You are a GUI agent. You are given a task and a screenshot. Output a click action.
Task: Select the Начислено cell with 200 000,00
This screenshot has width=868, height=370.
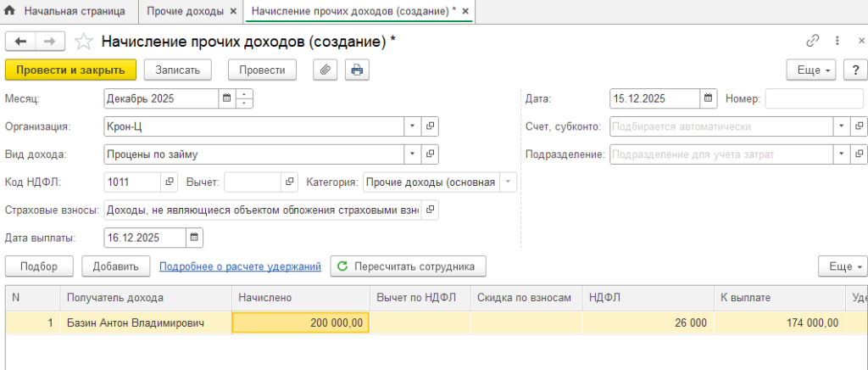tap(300, 322)
